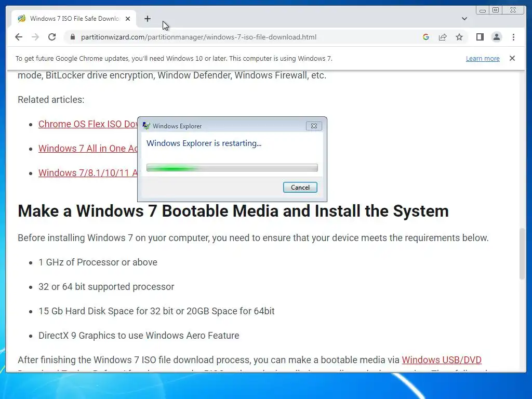Open the Chrome OS Flex ISO article link
532x399 pixels.
[x=88, y=124]
